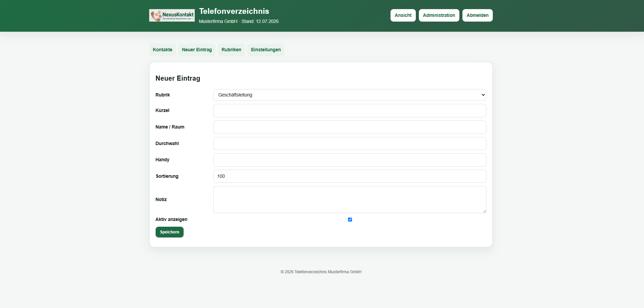The height and width of the screenshot is (308, 644).
Task: Switch to the Kontakte tab
Action: click(162, 50)
